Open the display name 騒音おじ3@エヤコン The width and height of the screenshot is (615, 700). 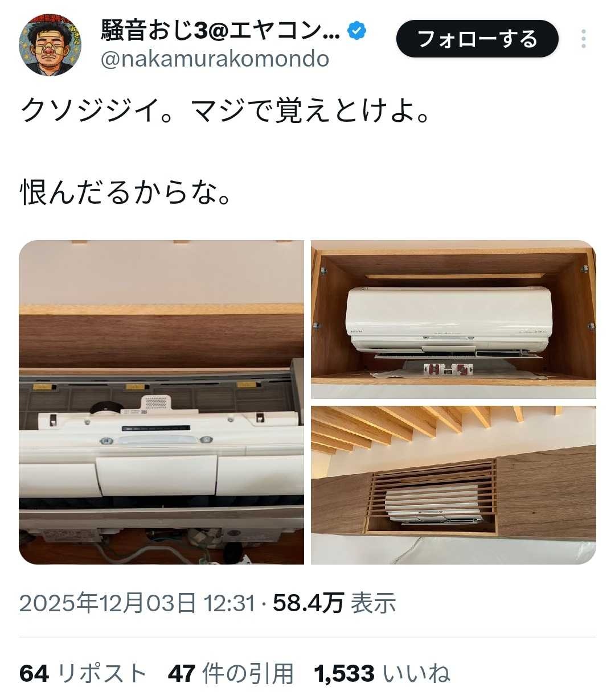(220, 31)
